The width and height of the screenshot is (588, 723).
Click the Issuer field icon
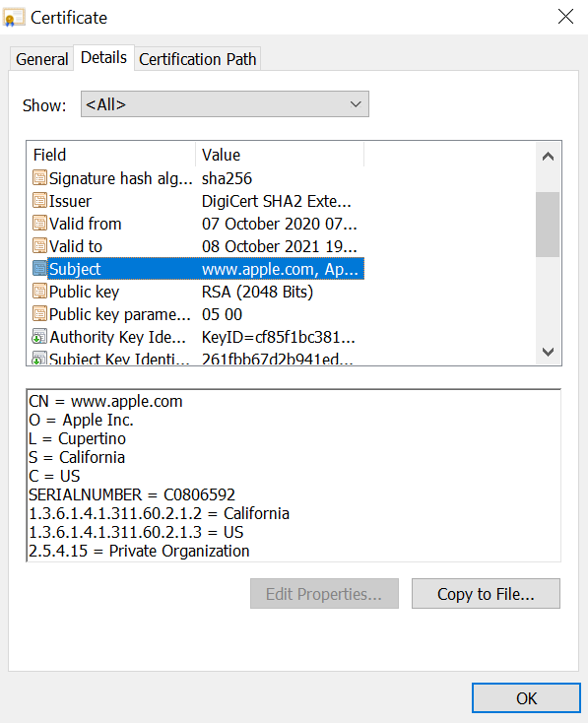39,201
